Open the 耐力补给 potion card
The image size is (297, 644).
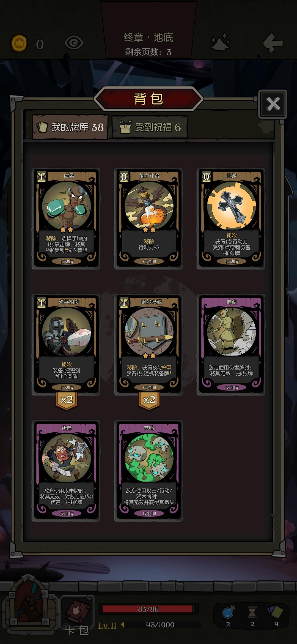pos(148,219)
